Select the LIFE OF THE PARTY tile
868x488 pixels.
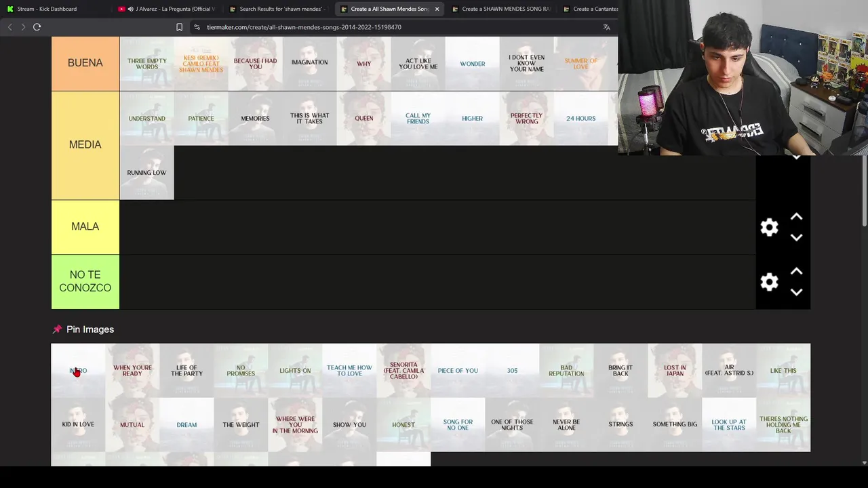186,371
